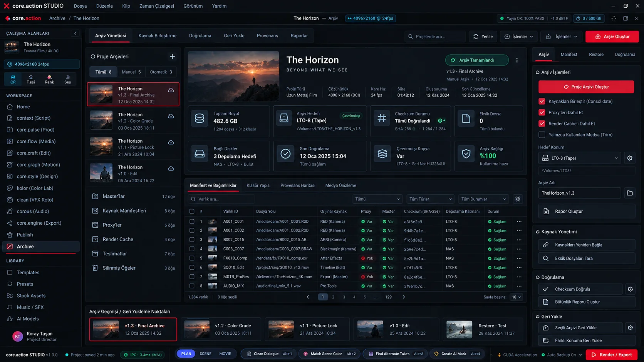The width and height of the screenshot is (644, 362).
Task: Click Eksik Dosyaları Tara button
Action: tap(587, 259)
